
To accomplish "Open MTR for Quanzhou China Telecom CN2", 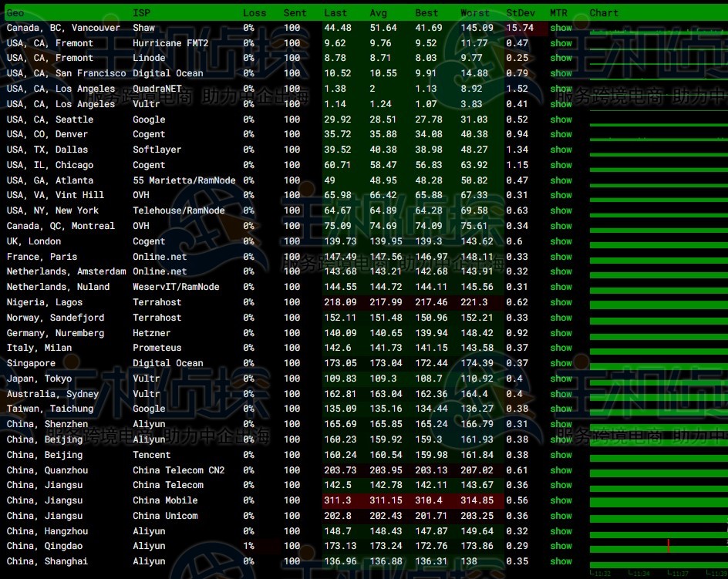I will coord(561,470).
